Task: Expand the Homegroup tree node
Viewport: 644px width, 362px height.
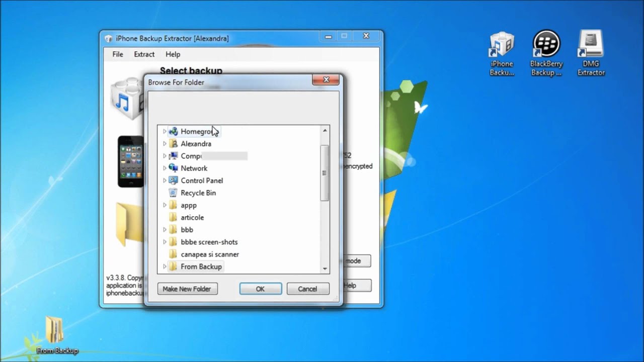Action: point(164,131)
